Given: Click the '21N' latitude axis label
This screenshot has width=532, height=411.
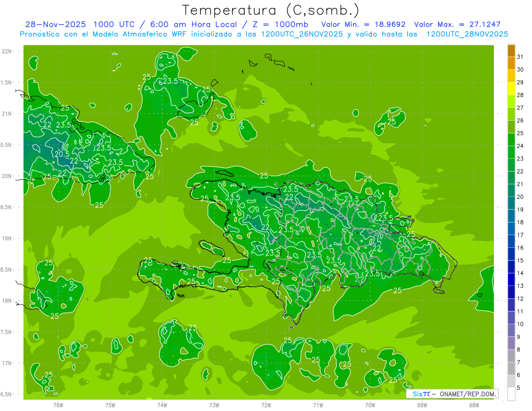Looking at the screenshot, I should [8, 114].
